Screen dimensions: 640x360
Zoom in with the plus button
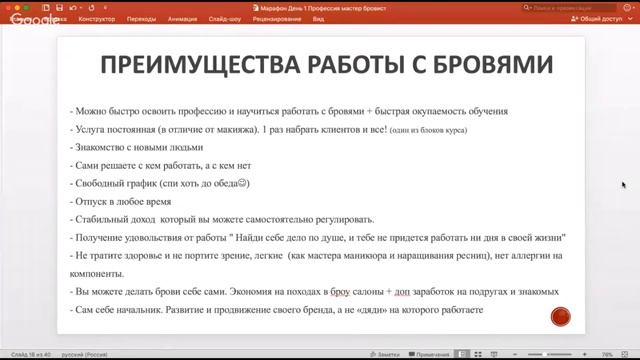(x=584, y=354)
